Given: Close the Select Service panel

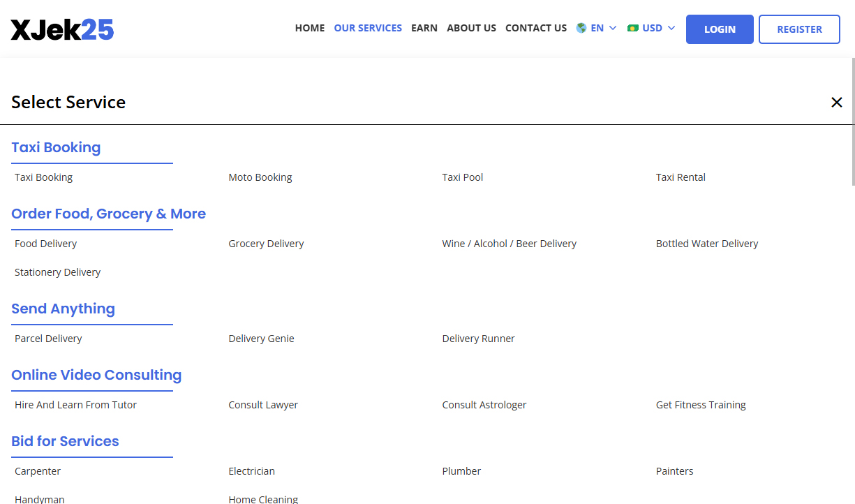Looking at the screenshot, I should (836, 103).
